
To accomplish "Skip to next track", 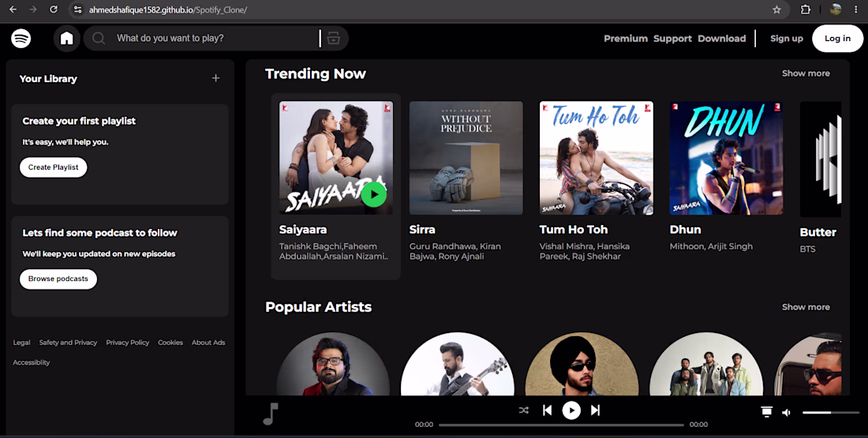I will [x=595, y=410].
